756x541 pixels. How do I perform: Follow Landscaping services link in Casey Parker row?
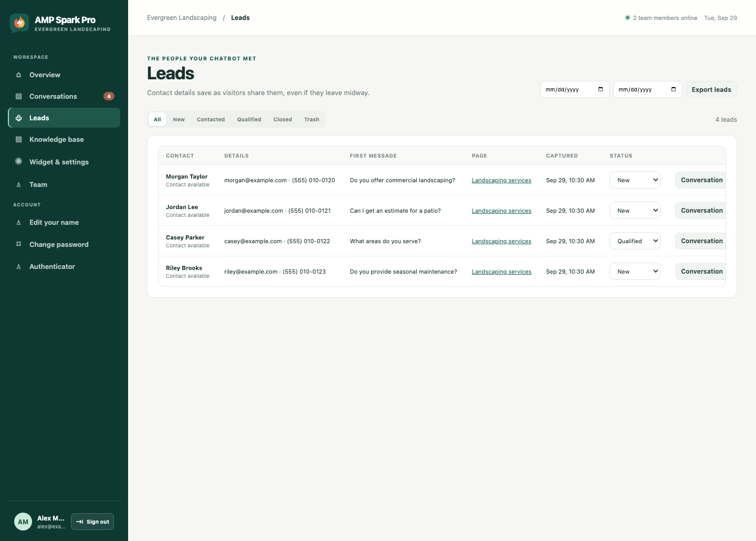point(501,241)
